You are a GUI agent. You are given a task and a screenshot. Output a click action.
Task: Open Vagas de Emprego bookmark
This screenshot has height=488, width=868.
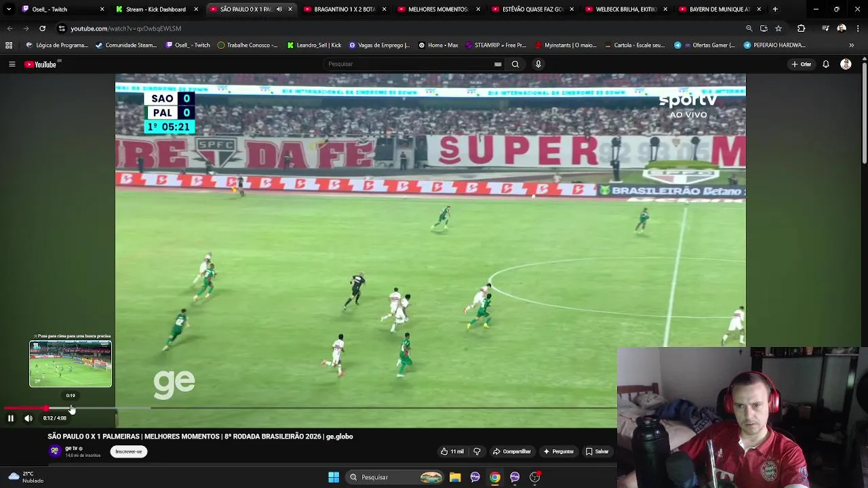[379, 45]
